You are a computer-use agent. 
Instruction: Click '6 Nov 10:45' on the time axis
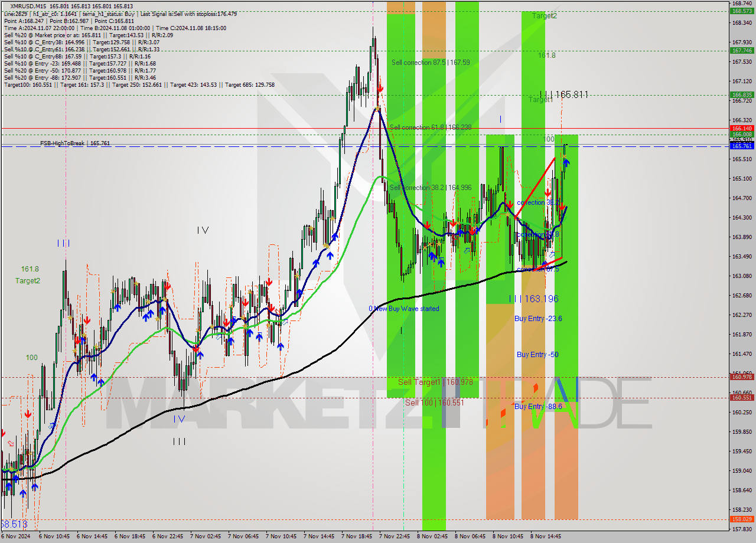(x=54, y=537)
